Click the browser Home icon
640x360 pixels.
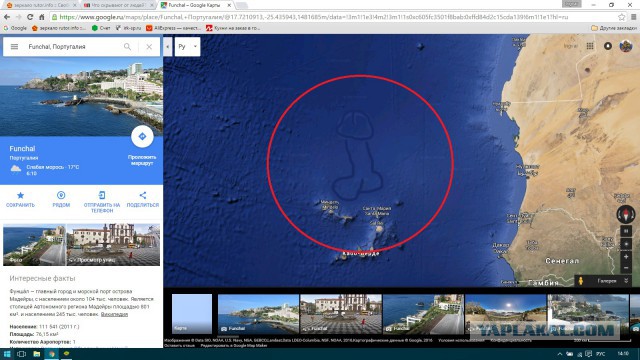[x=42, y=17]
